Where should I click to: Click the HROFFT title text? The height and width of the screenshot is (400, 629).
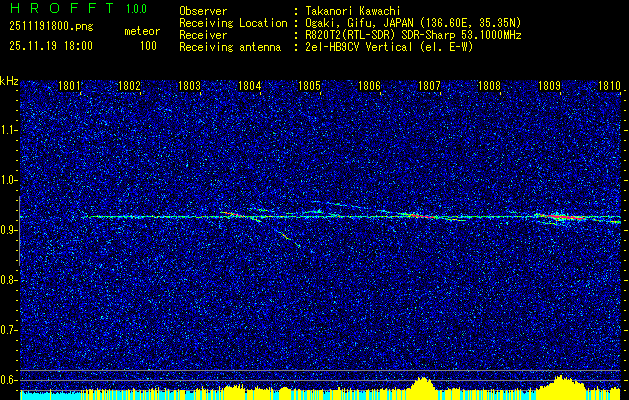click(62, 8)
